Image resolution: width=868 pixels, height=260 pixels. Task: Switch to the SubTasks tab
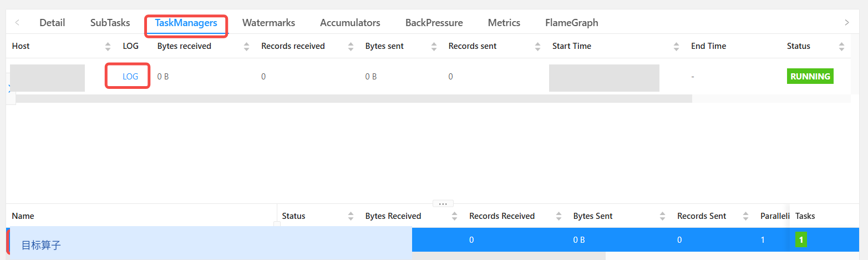click(x=110, y=23)
